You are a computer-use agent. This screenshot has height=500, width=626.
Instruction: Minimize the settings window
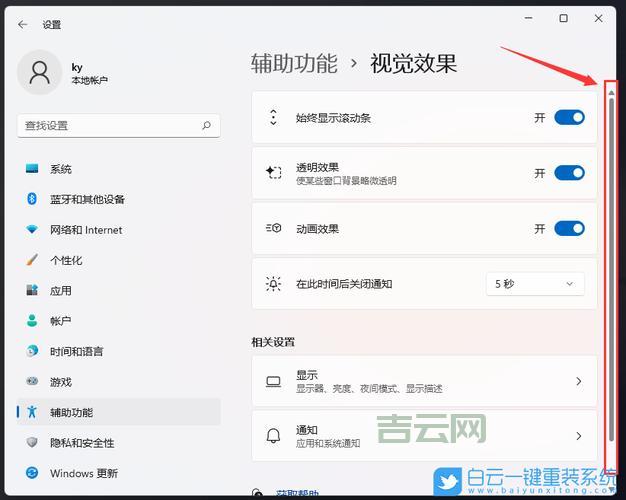[x=529, y=18]
